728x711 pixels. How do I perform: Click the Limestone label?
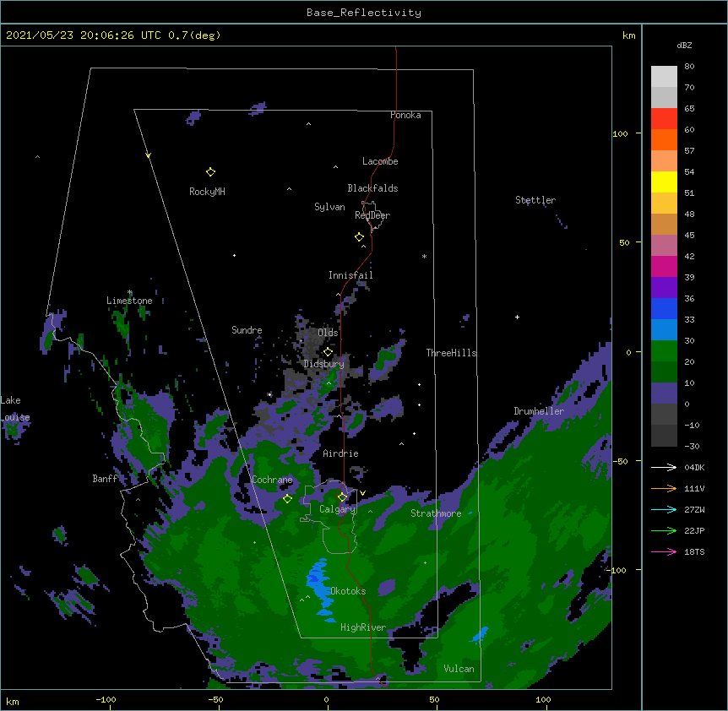(129, 301)
